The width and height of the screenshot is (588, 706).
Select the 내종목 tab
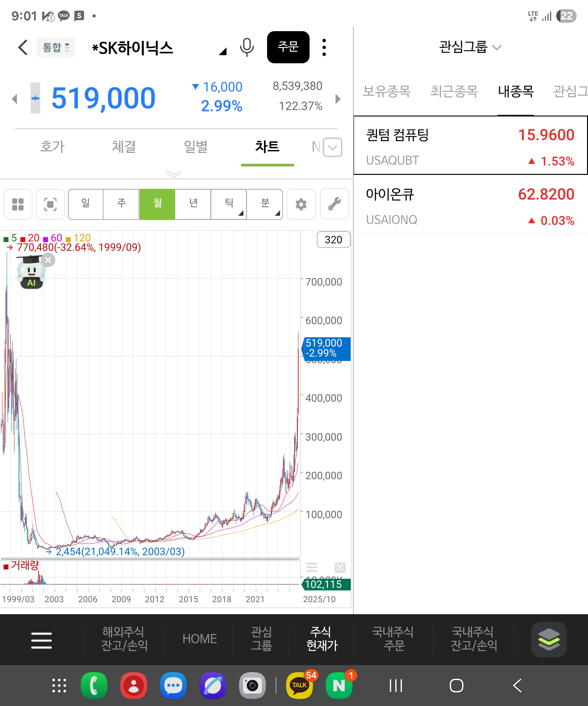[516, 91]
